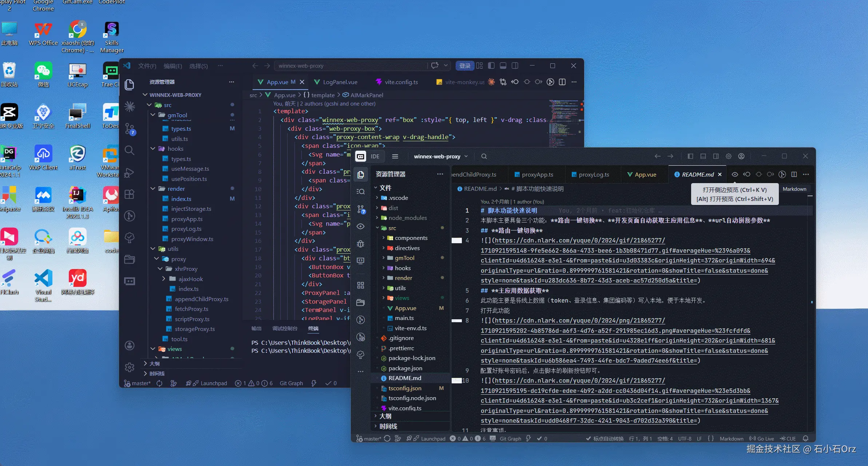Open the 文件(F) menu in VS Code

pyautogui.click(x=147, y=66)
